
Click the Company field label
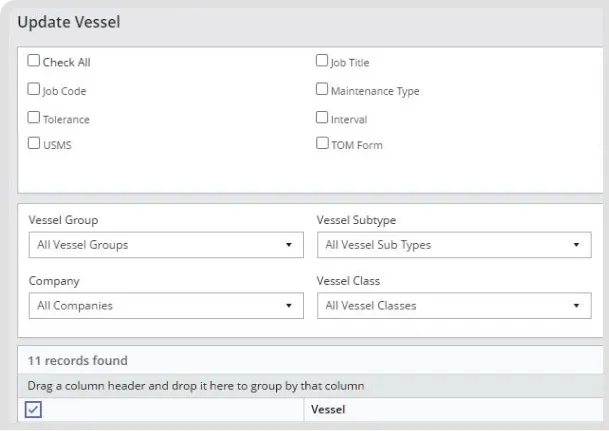53,281
